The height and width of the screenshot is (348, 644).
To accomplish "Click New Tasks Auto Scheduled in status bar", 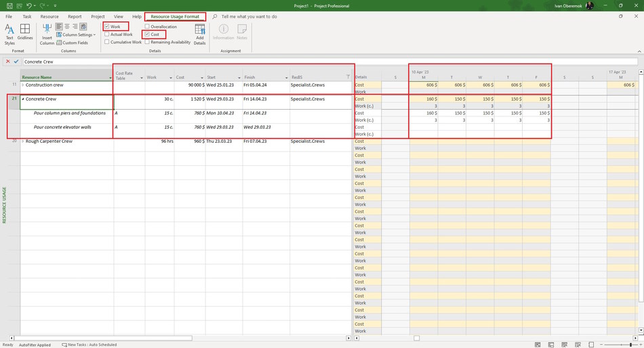I will pos(89,345).
